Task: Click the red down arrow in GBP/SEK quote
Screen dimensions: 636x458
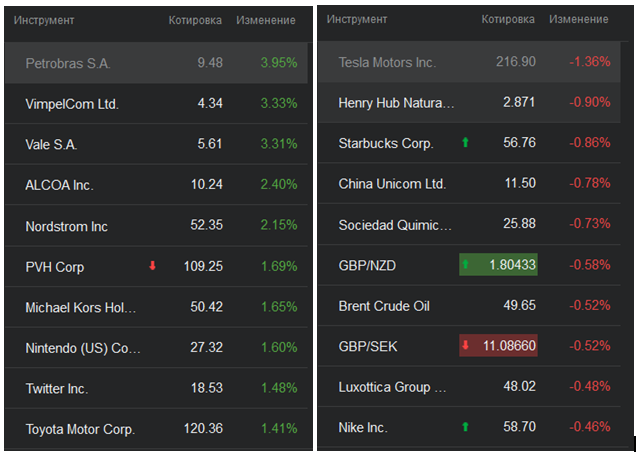Action: (x=466, y=346)
